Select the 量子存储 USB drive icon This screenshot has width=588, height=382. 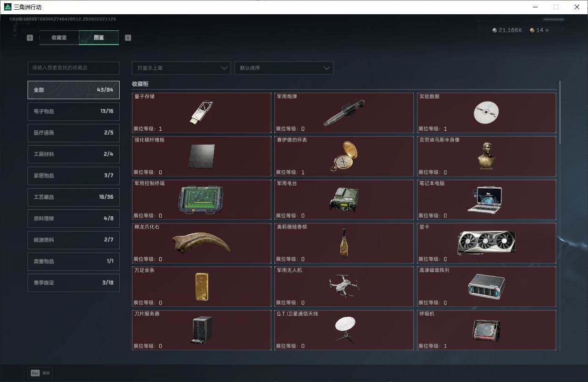coord(201,112)
